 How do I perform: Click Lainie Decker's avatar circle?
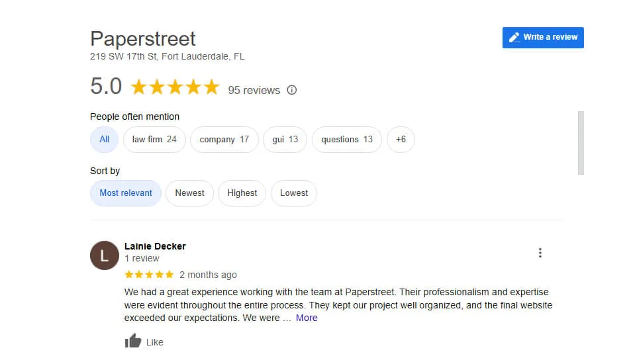tap(105, 255)
